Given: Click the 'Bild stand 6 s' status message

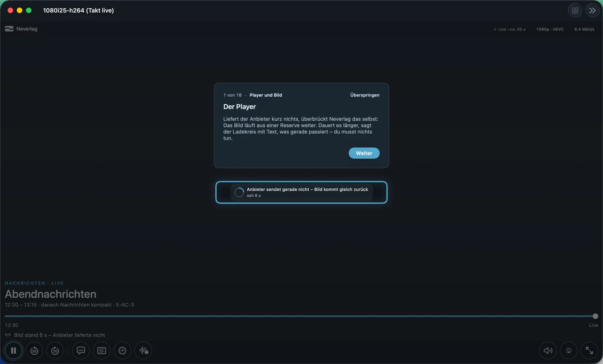Looking at the screenshot, I should [x=60, y=335].
